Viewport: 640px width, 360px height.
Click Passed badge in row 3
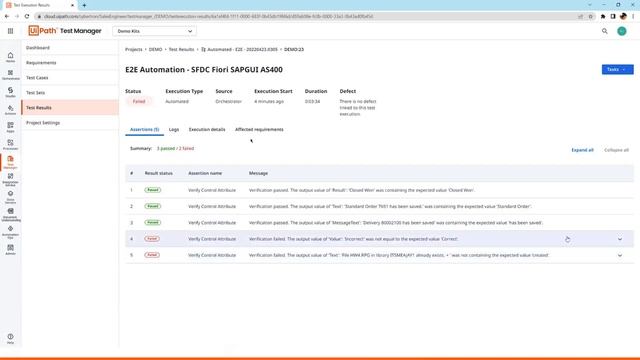point(153,223)
